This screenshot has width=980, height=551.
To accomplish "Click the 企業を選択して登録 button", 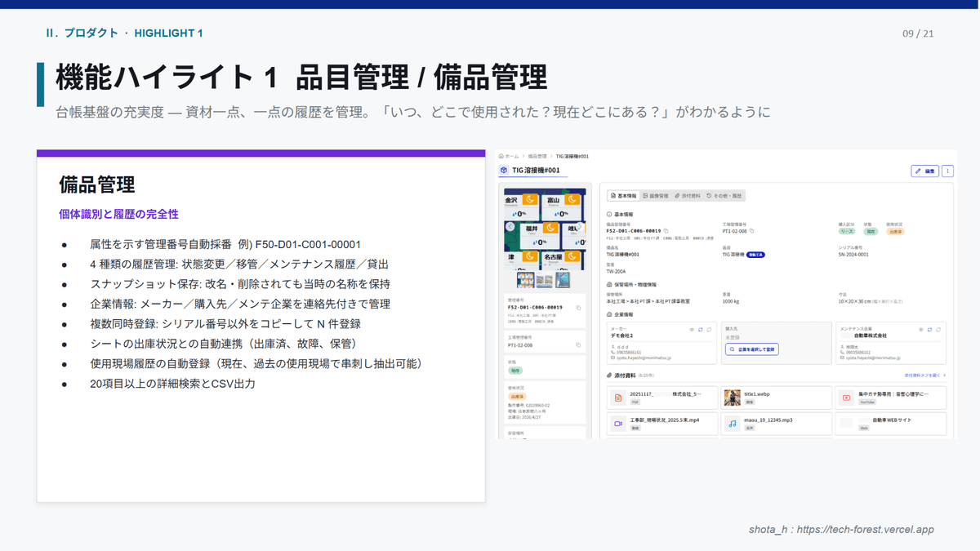I will coord(753,348).
